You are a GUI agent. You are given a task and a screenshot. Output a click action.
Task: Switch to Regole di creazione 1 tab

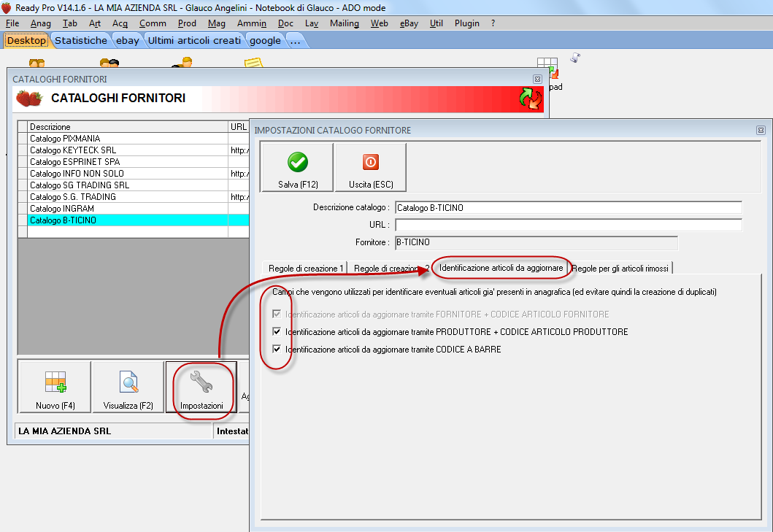click(x=305, y=269)
